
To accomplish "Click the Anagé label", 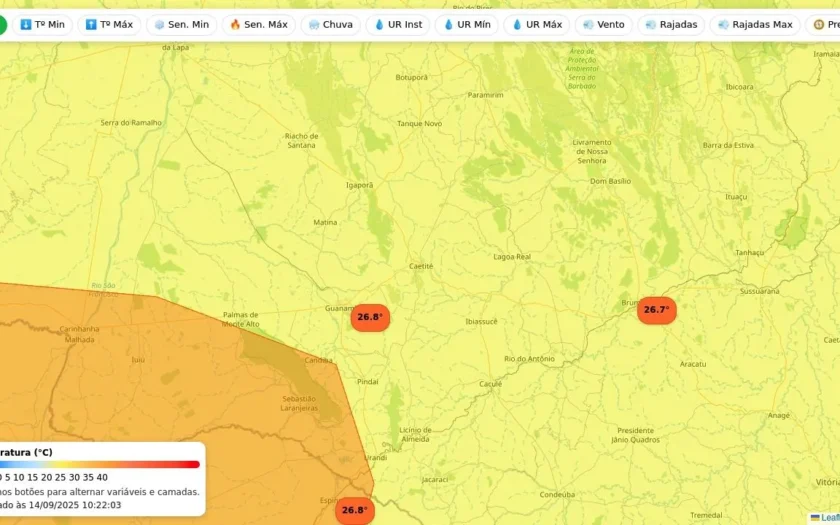I will (x=778, y=416).
